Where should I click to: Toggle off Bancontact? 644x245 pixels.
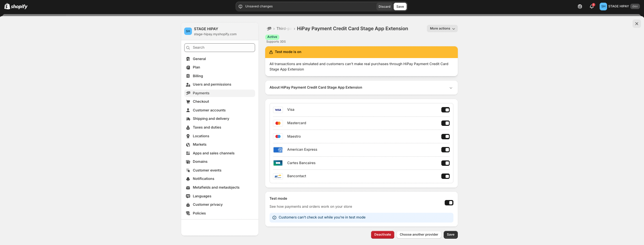click(x=445, y=176)
